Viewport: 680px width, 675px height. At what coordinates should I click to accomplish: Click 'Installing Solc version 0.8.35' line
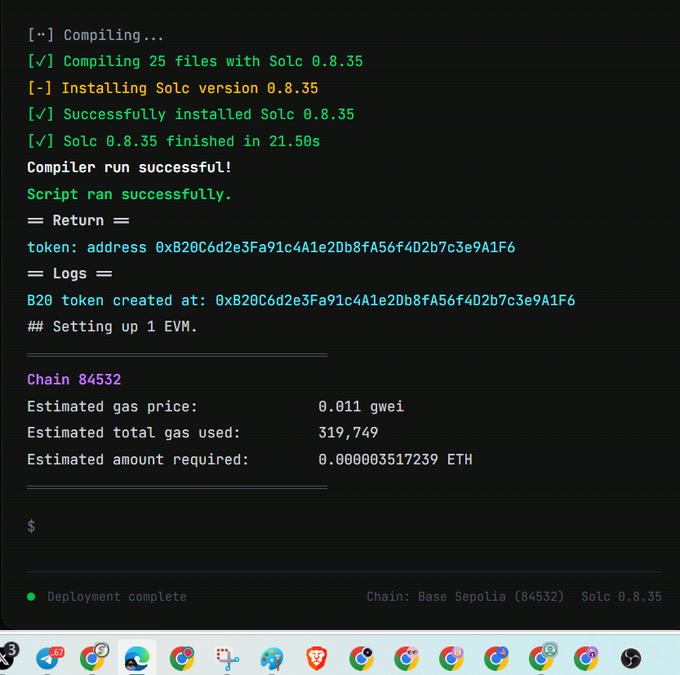(x=173, y=88)
